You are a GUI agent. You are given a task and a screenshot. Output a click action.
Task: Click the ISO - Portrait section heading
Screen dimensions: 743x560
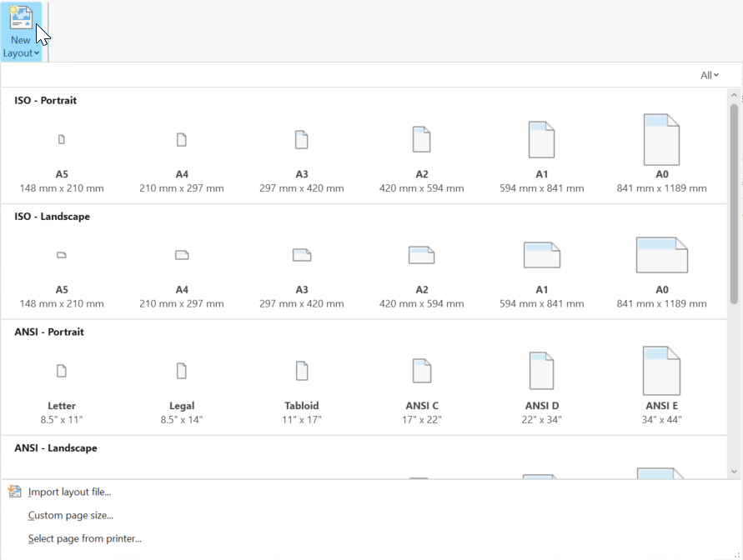tap(46, 100)
